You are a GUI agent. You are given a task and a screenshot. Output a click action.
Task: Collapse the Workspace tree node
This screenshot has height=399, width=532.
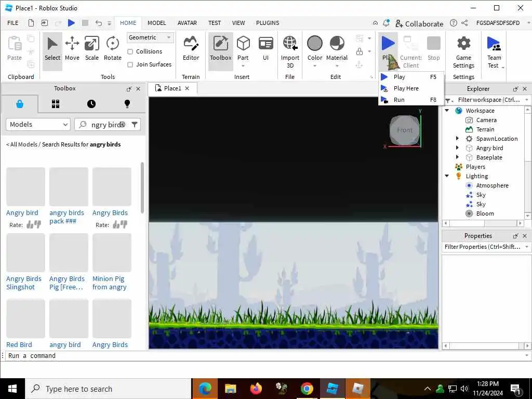[447, 111]
